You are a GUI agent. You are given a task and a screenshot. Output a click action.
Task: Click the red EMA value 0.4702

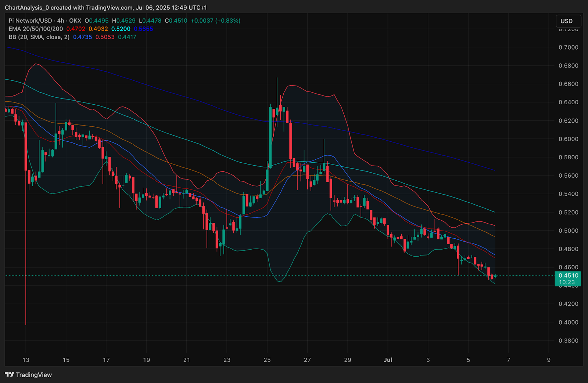point(76,29)
